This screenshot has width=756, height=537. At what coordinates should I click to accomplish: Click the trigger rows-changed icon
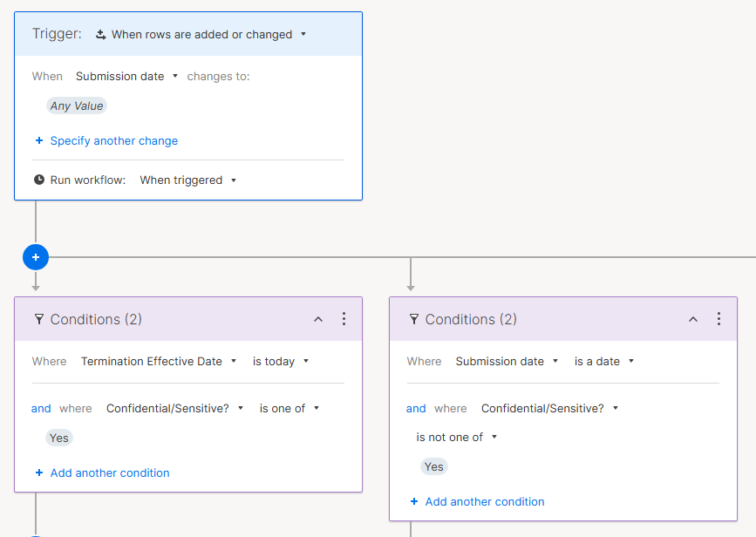click(x=100, y=35)
